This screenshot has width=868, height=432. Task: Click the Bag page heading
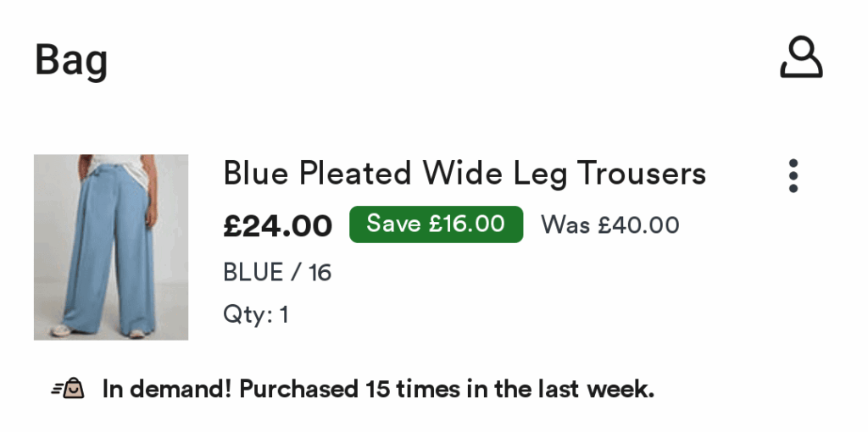[x=71, y=60]
